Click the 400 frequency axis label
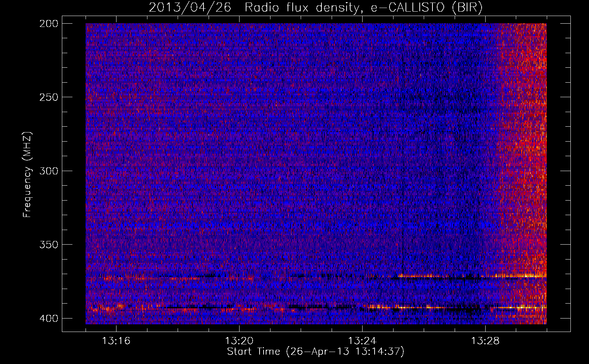The image size is (589, 364). 48,318
